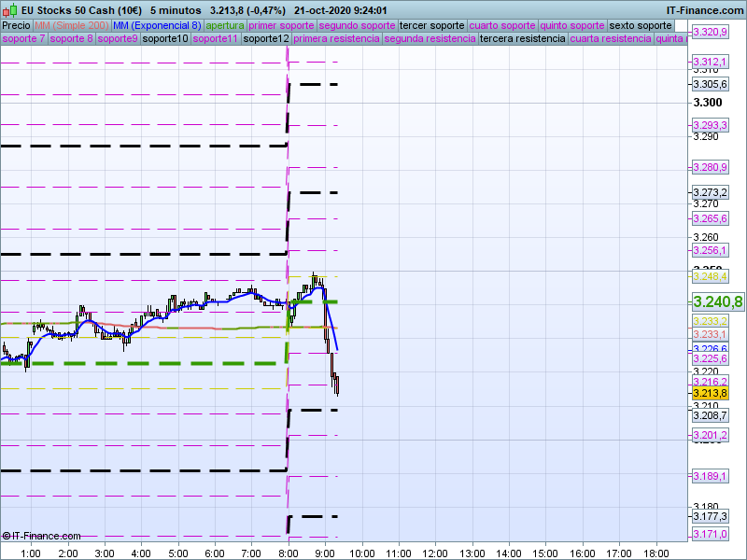Click the tercera resistencia label
Screen dimensions: 747x560
[x=522, y=39]
